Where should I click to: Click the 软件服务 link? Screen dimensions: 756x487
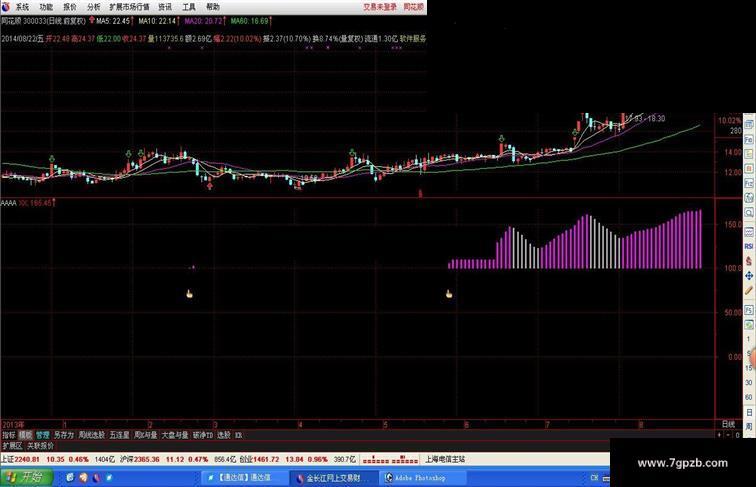(413, 38)
